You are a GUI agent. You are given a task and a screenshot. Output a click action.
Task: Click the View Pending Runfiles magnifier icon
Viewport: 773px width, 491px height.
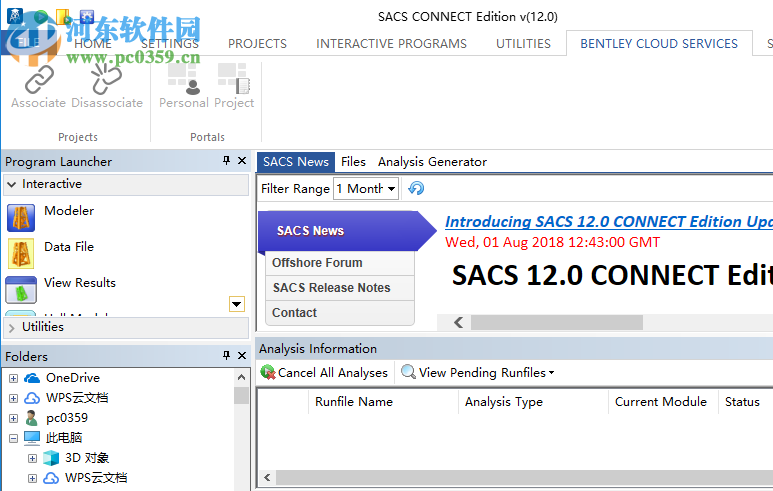pyautogui.click(x=408, y=372)
